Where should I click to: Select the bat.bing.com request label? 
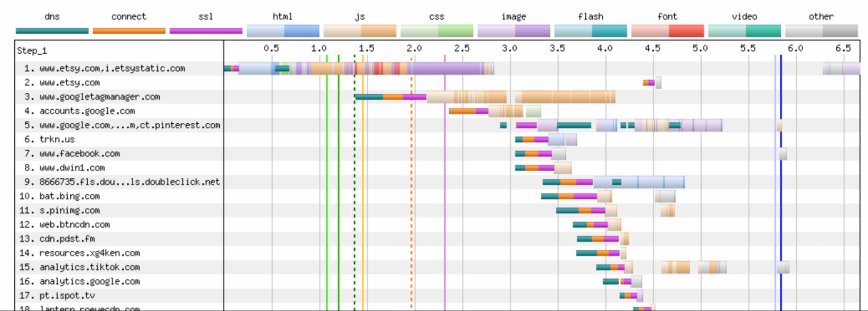pyautogui.click(x=69, y=196)
